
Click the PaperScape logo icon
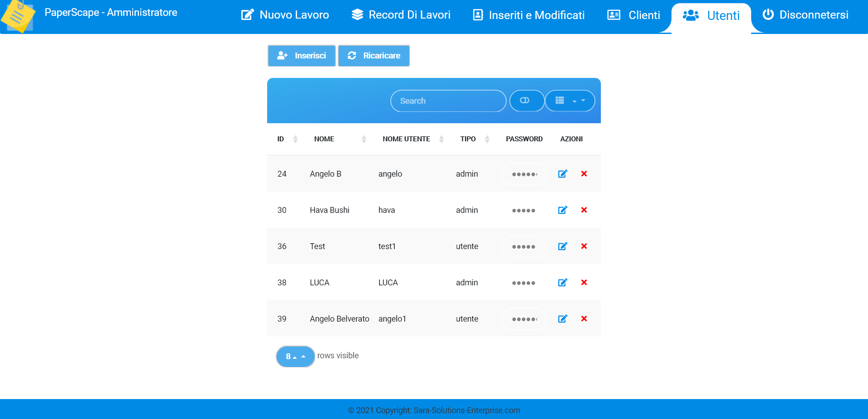18,16
